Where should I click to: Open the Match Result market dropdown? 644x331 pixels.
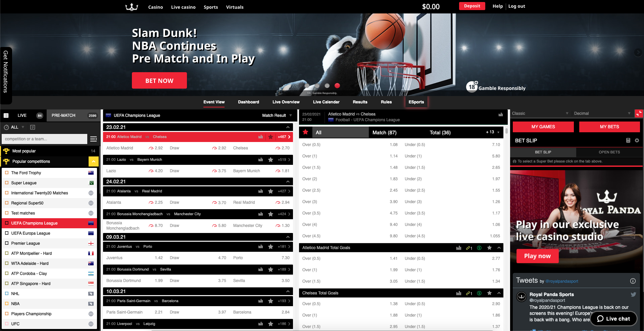(x=277, y=115)
